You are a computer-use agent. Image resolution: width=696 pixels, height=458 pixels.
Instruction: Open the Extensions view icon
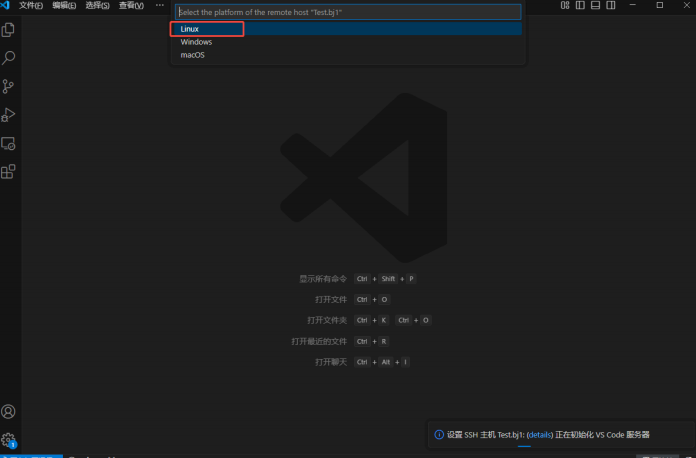pyautogui.click(x=8, y=171)
